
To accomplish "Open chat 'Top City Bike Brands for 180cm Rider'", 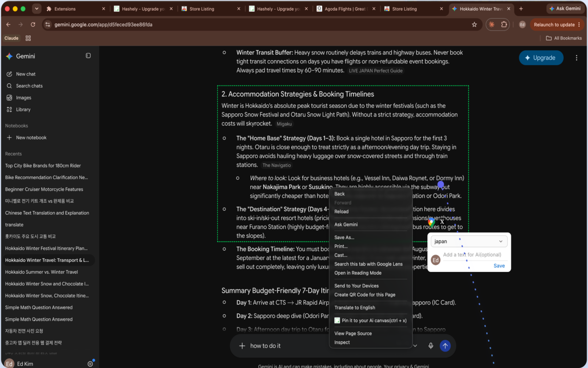I will [x=43, y=166].
